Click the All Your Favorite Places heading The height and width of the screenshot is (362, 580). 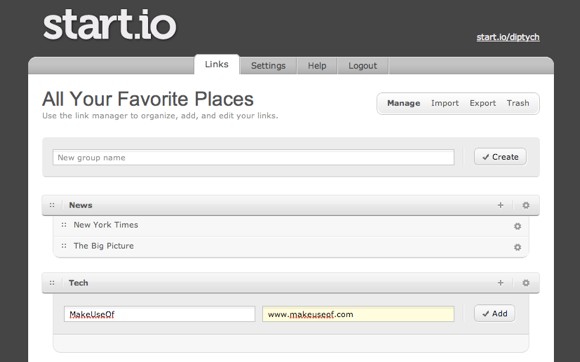[x=148, y=99]
